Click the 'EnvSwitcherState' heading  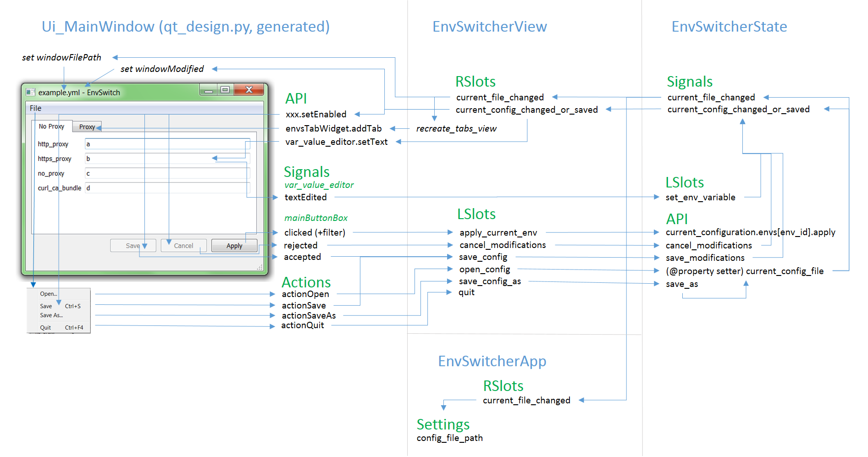click(x=729, y=27)
